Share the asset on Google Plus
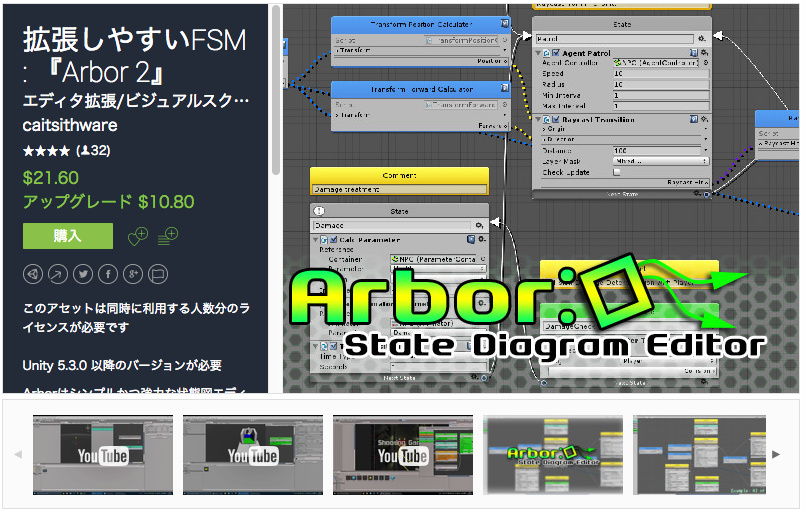Viewport: 804px width, 512px height. [133, 274]
